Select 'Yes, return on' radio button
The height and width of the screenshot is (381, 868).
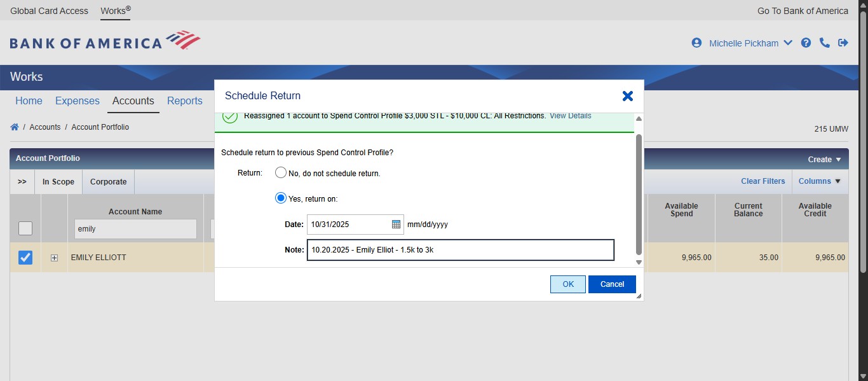(x=280, y=198)
